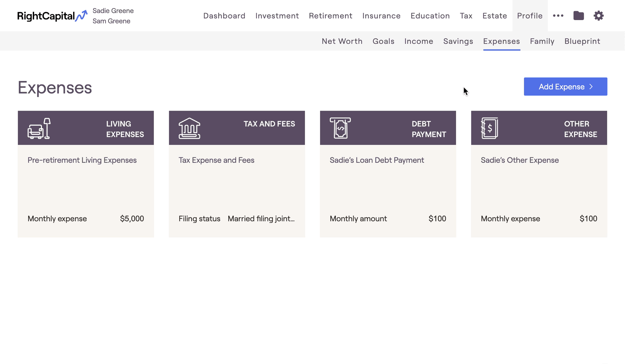The height and width of the screenshot is (364, 625).
Task: Switch to the Savings tab
Action: pos(458,41)
